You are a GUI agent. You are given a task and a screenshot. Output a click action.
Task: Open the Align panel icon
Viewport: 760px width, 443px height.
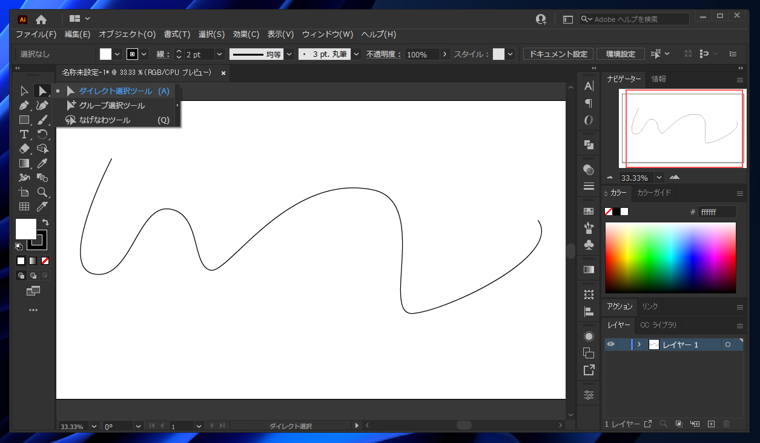click(x=589, y=312)
